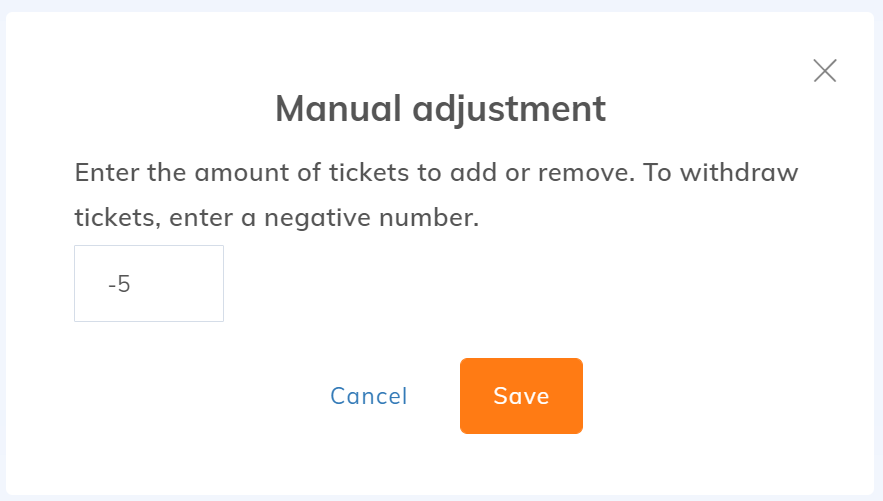Select the Manual adjustment heading text

click(440, 108)
